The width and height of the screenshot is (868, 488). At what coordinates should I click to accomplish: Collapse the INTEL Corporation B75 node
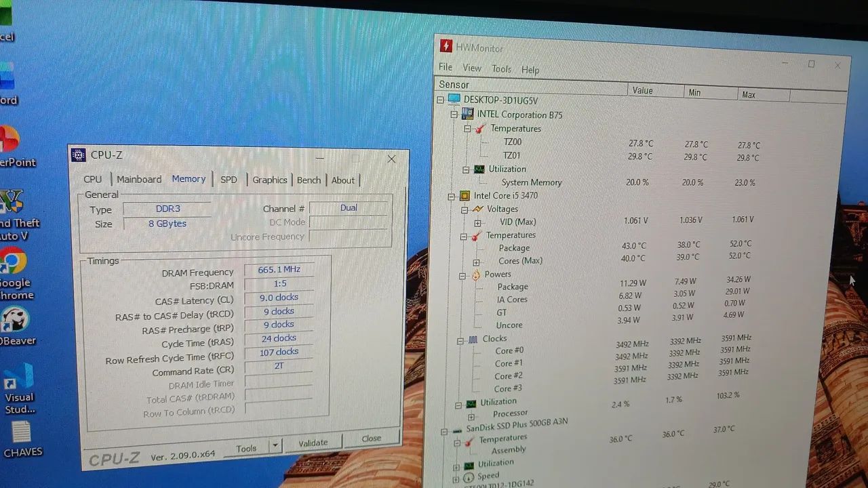[454, 115]
